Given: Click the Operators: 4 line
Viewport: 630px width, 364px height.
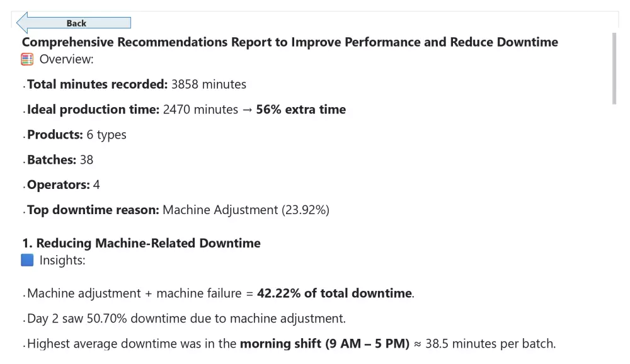Looking at the screenshot, I should pyautogui.click(x=64, y=185).
